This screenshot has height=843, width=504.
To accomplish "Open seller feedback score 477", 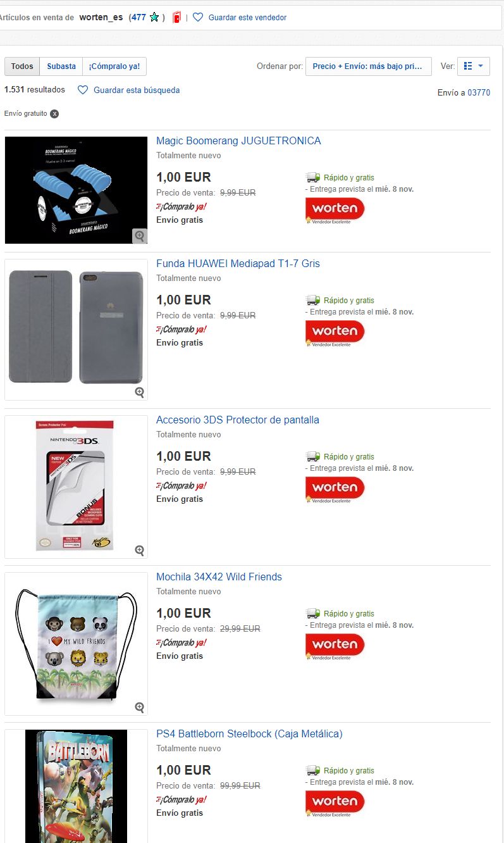I will tap(138, 18).
